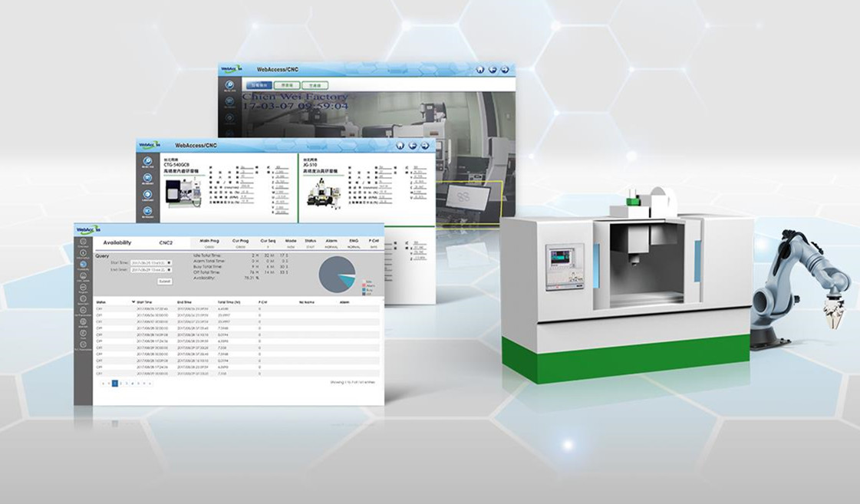Open calendar picker beside End Time field
This screenshot has width=860, height=504.
coord(169,270)
